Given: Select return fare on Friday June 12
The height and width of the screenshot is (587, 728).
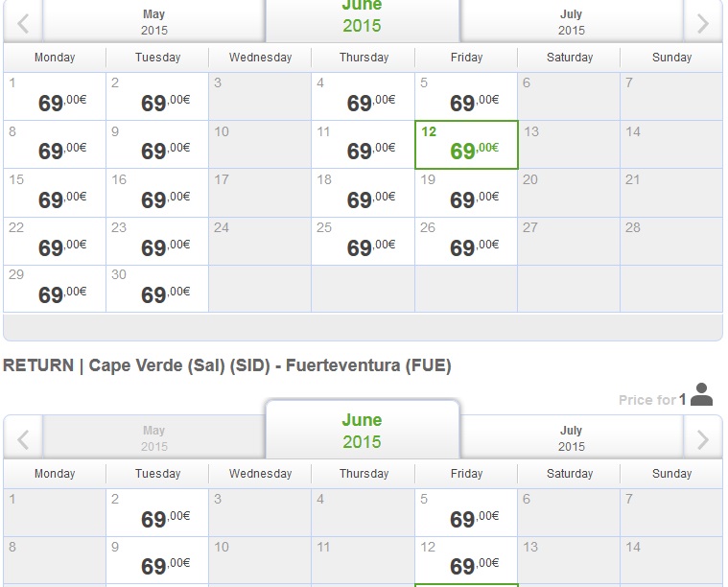Looking at the screenshot, I should click(x=466, y=560).
